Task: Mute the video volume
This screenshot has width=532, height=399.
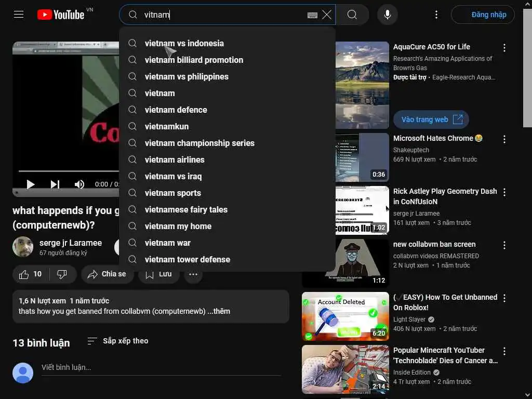Action: tap(79, 184)
